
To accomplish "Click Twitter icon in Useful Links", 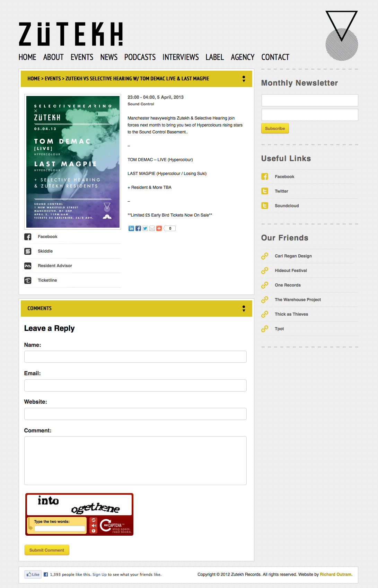I will click(265, 191).
